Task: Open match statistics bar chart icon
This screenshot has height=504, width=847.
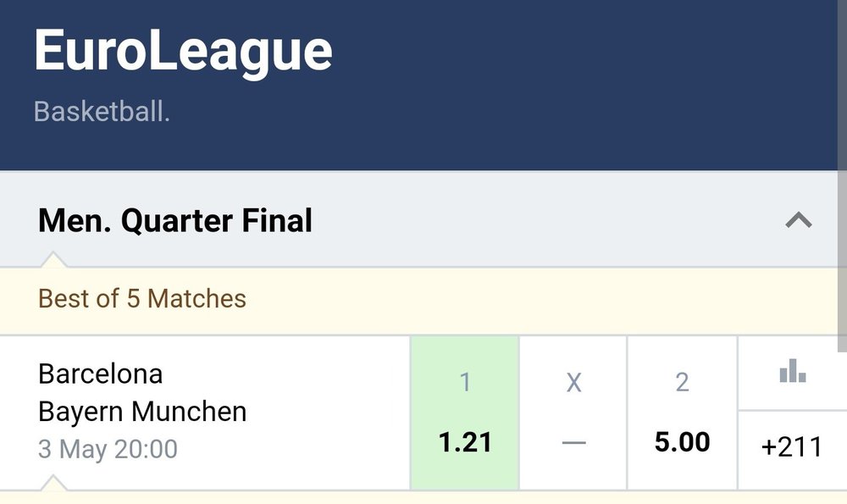Action: (792, 372)
